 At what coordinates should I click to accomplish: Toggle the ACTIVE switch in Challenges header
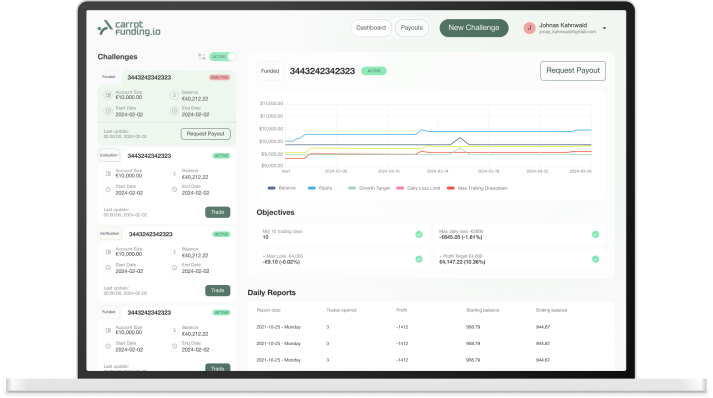[x=223, y=56]
